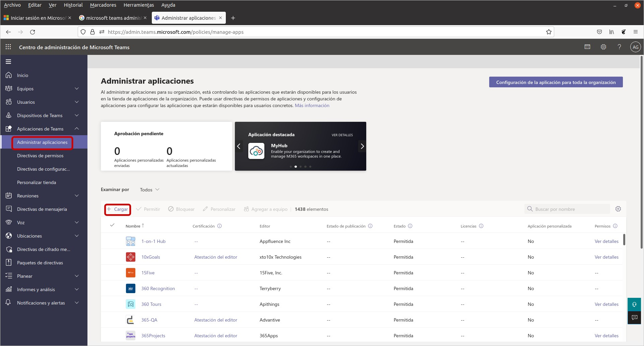Expand the Voz menu section
The height and width of the screenshot is (346, 644).
tap(77, 223)
